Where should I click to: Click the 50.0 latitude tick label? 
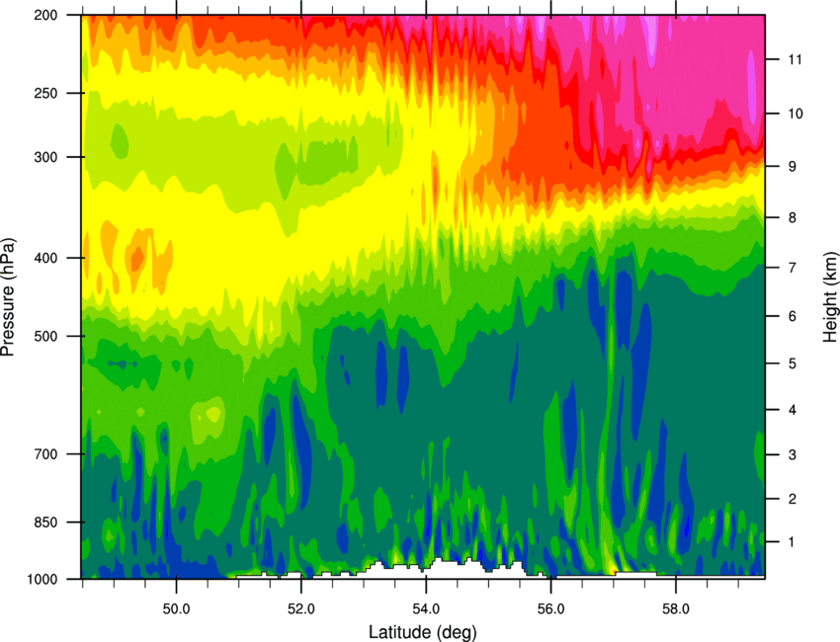coord(176,608)
